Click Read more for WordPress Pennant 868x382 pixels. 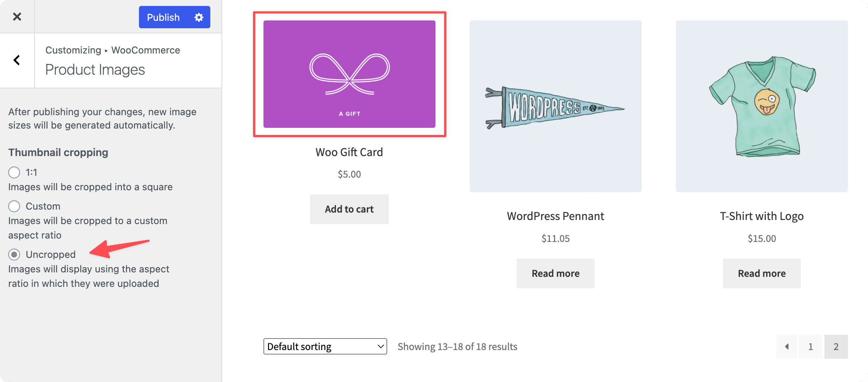click(x=555, y=273)
